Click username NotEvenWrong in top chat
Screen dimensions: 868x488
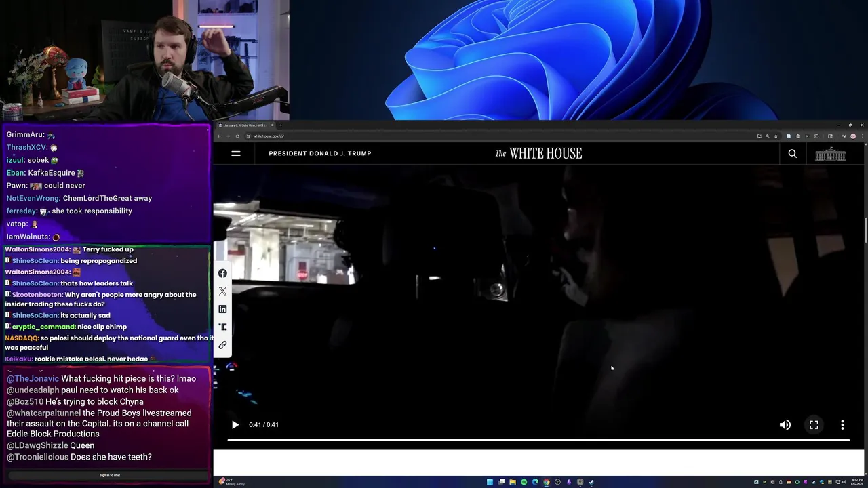pyautogui.click(x=33, y=199)
